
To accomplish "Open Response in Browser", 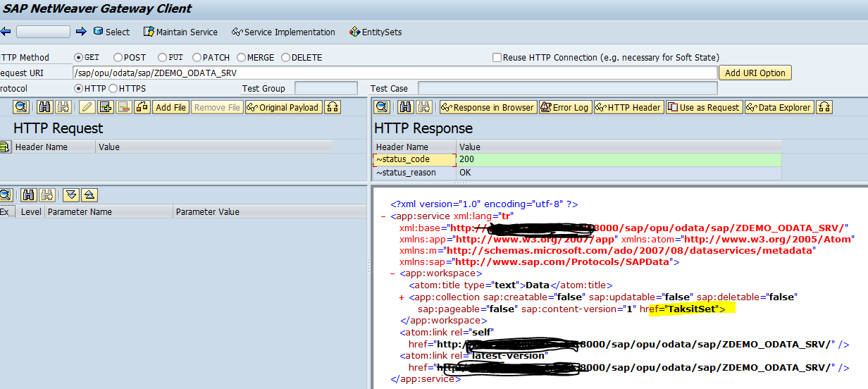I will click(488, 107).
